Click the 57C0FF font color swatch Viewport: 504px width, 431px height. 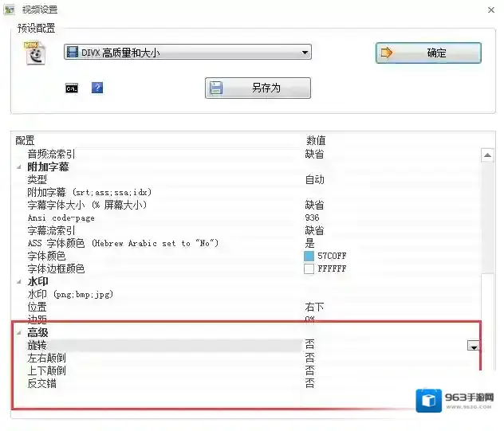(309, 257)
